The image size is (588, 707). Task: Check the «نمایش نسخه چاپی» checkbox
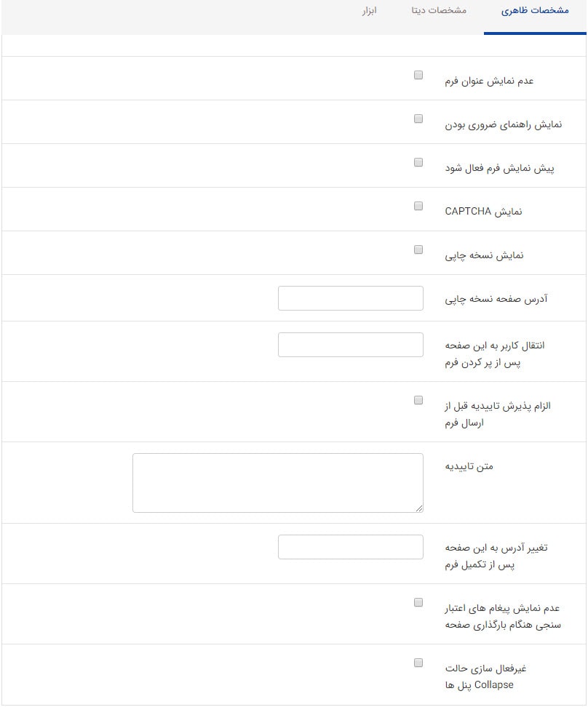[418, 249]
